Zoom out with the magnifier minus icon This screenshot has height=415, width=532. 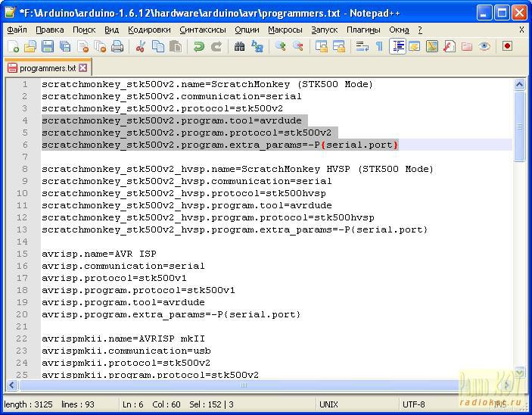click(x=298, y=46)
